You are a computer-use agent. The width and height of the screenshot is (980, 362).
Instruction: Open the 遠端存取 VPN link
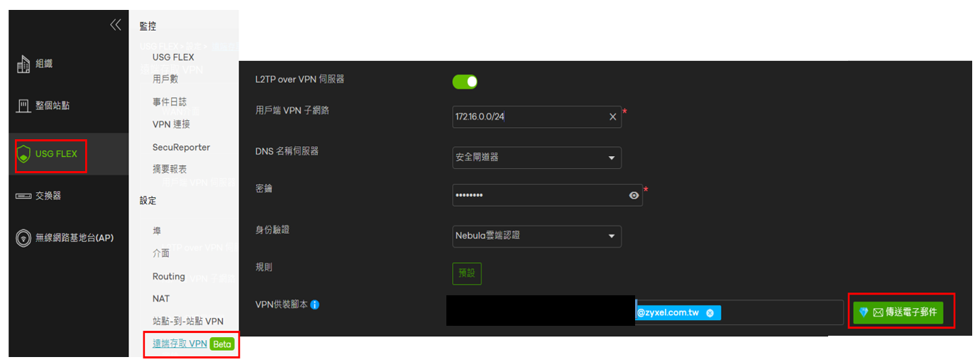pyautogui.click(x=180, y=344)
